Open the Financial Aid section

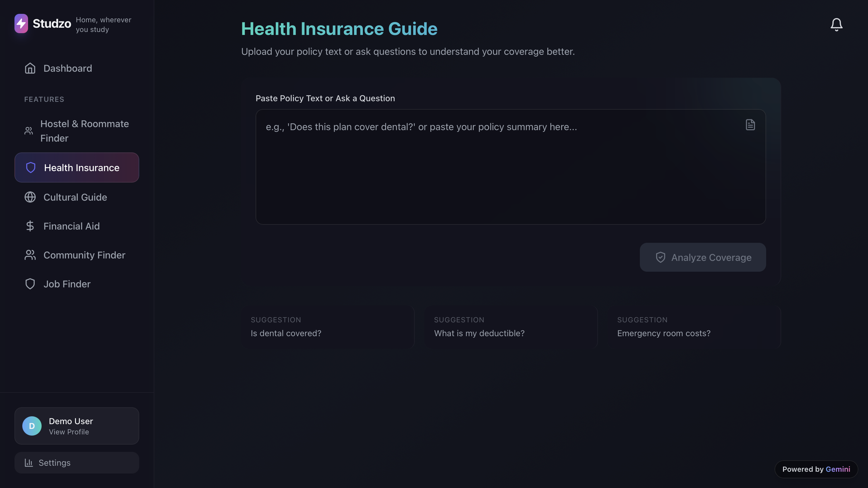coord(71,226)
